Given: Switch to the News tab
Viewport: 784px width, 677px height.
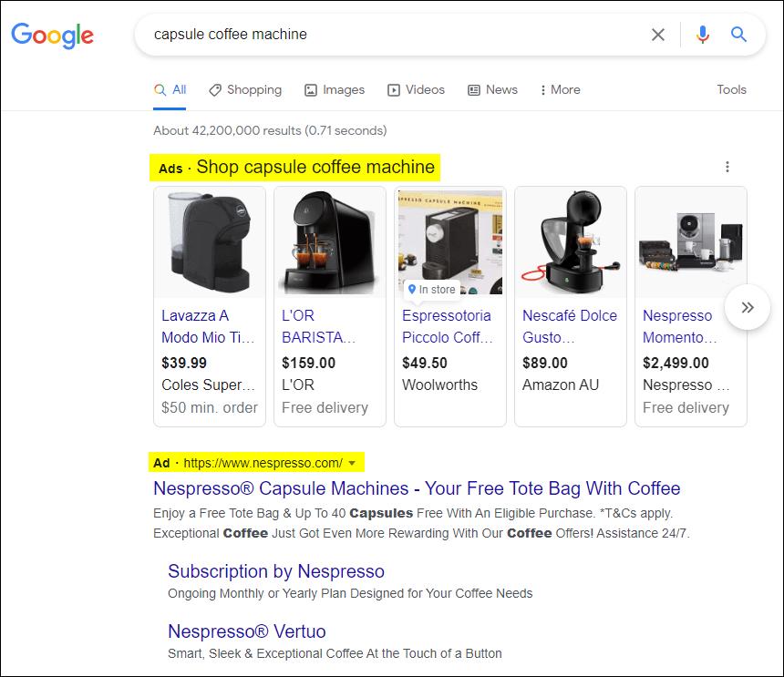Looking at the screenshot, I should click(493, 90).
